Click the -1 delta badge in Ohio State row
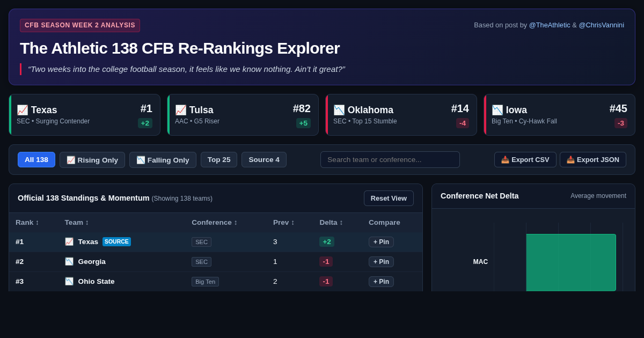This screenshot has width=644, height=338. [x=326, y=282]
